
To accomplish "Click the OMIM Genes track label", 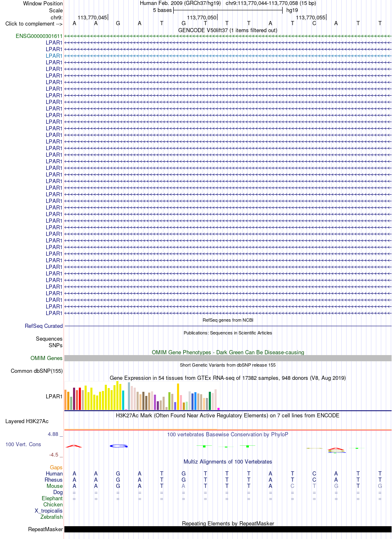I will 47,358.
